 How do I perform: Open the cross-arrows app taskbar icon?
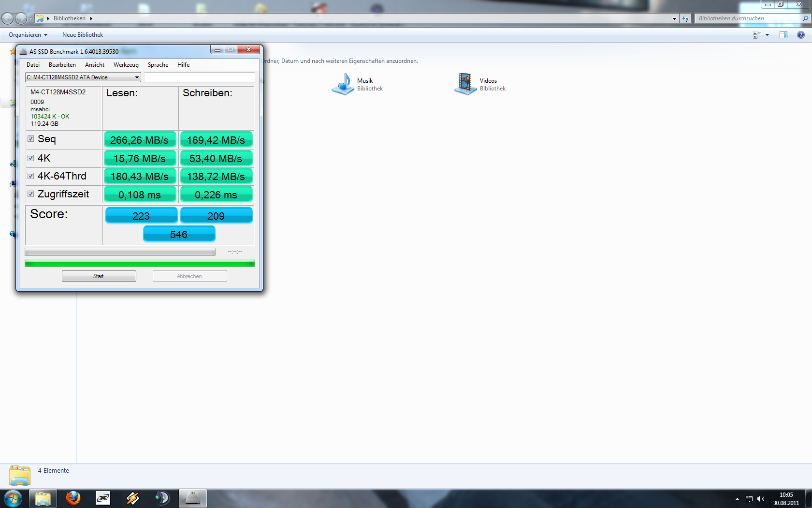(103, 498)
